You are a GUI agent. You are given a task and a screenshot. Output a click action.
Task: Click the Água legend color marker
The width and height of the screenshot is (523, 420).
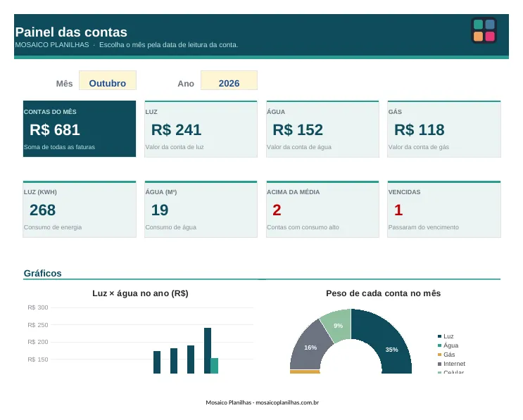[440, 345]
